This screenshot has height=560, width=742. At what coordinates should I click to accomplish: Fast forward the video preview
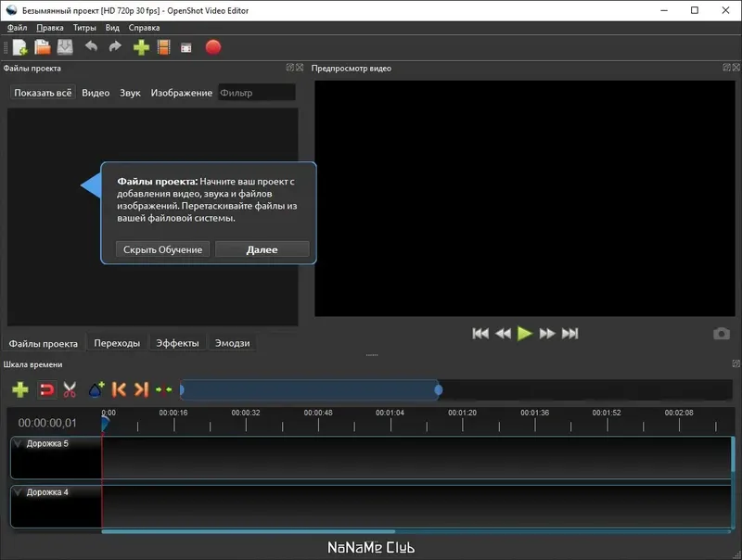[x=547, y=334]
